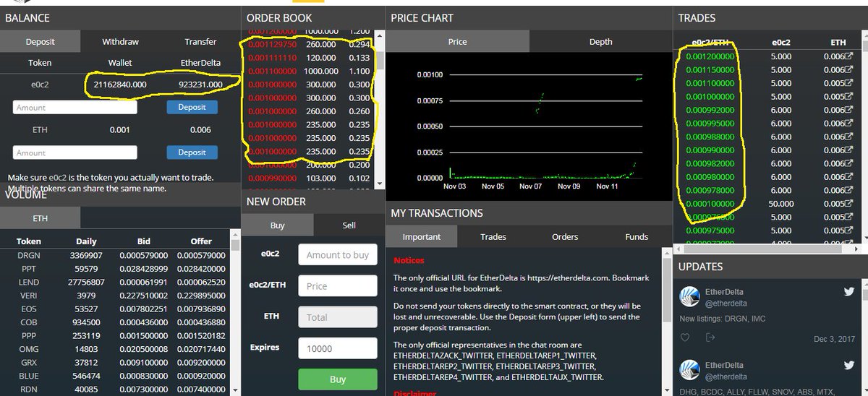
Task: Select the 0.001111110 sell order
Action: (309, 58)
